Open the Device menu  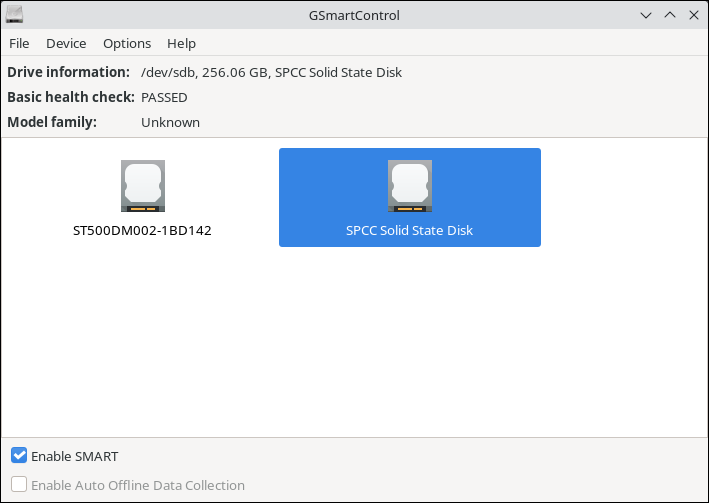[x=66, y=43]
